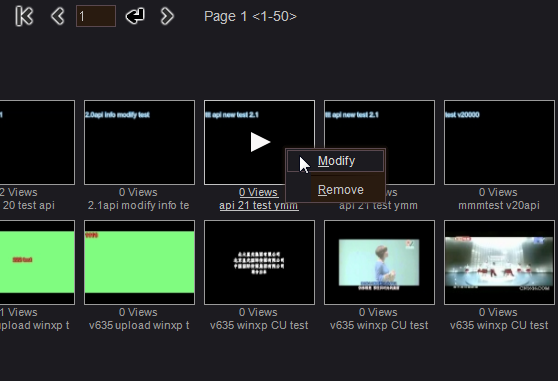Open the green thumbnail with 1 Views
The image size is (558, 381).
point(37,262)
